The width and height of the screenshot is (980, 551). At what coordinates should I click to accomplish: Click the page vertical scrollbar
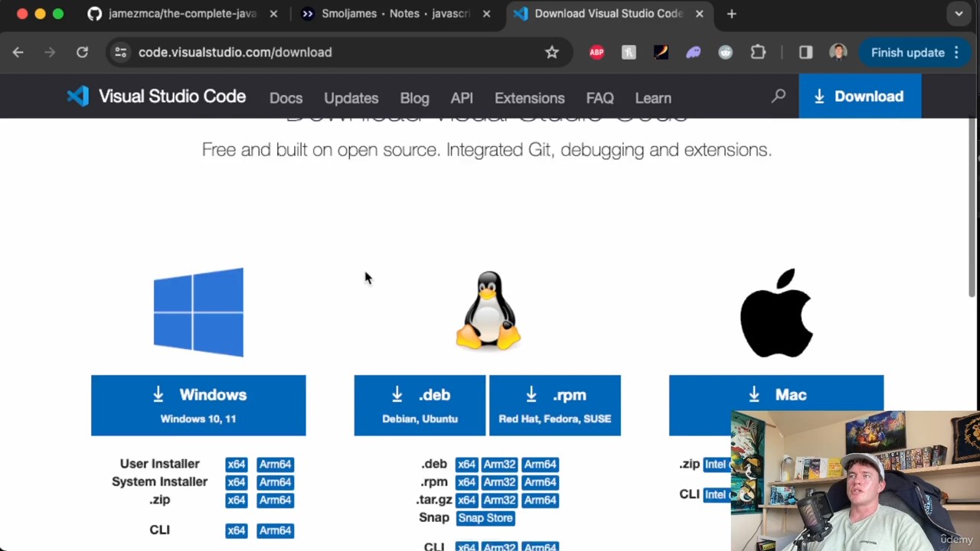coord(973,207)
